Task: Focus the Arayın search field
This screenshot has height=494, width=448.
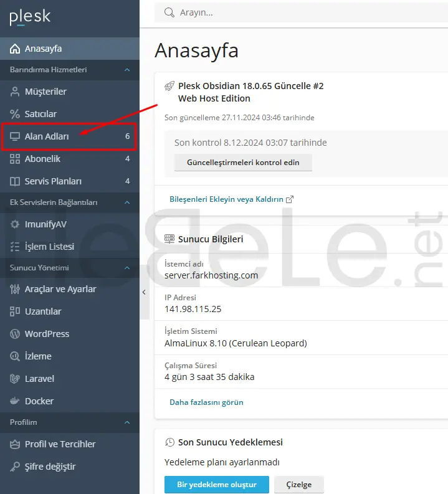Action: pyautogui.click(x=301, y=12)
